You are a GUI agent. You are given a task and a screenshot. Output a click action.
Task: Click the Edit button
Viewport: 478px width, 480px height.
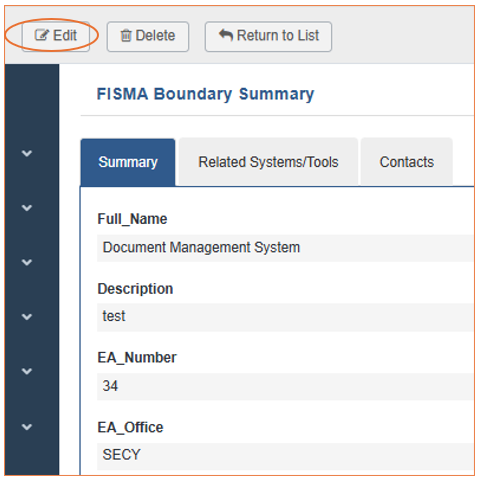[x=56, y=36]
